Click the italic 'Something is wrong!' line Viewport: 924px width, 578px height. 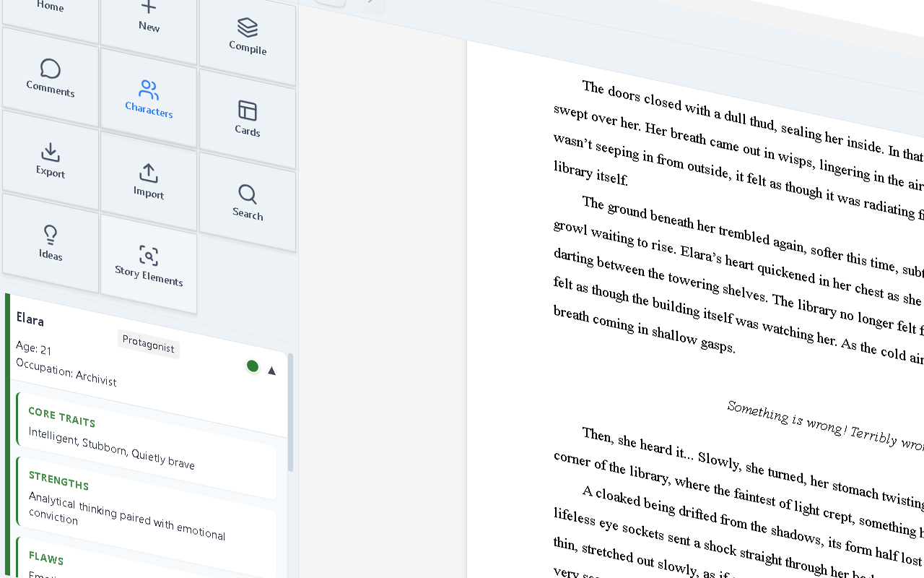823,425
